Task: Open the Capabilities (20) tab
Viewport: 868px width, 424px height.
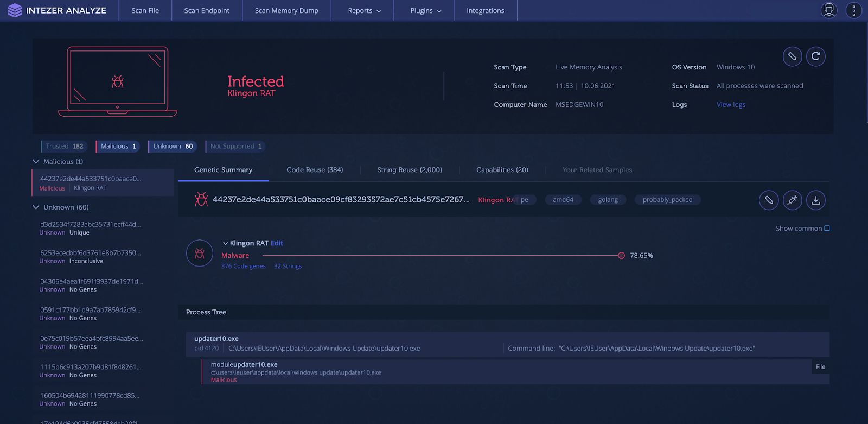Action: (x=502, y=170)
